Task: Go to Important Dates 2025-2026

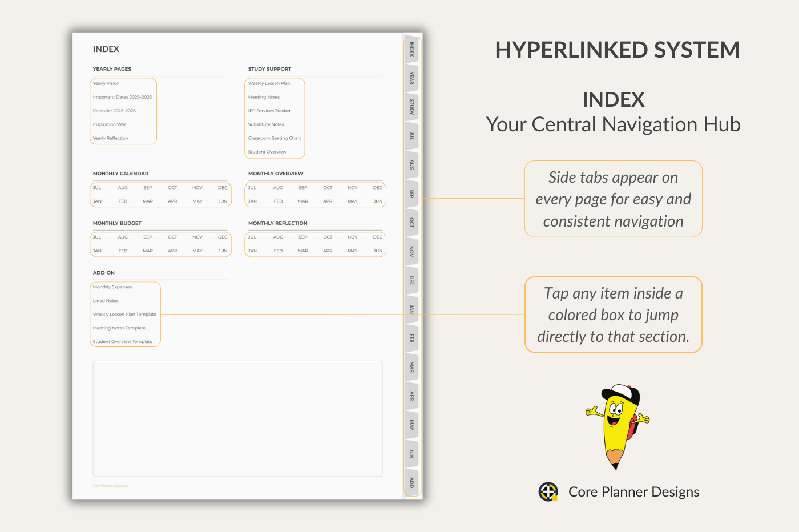Action: click(122, 97)
